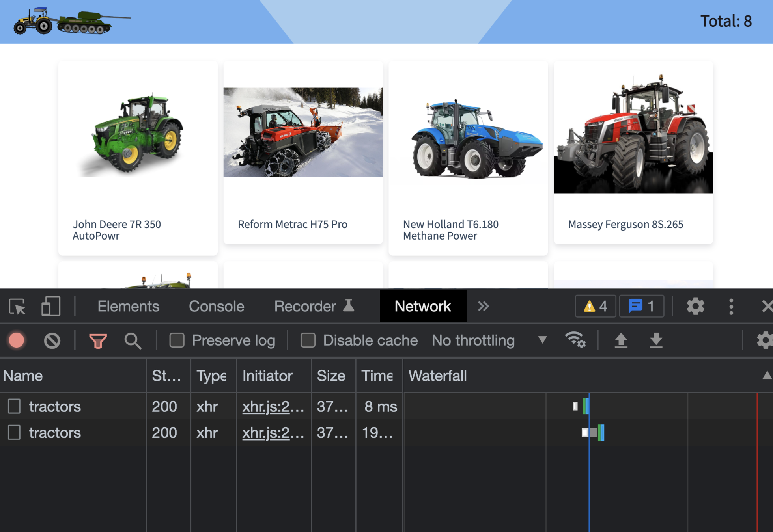Click Massey Ferguson 8S.265 title

click(x=625, y=224)
